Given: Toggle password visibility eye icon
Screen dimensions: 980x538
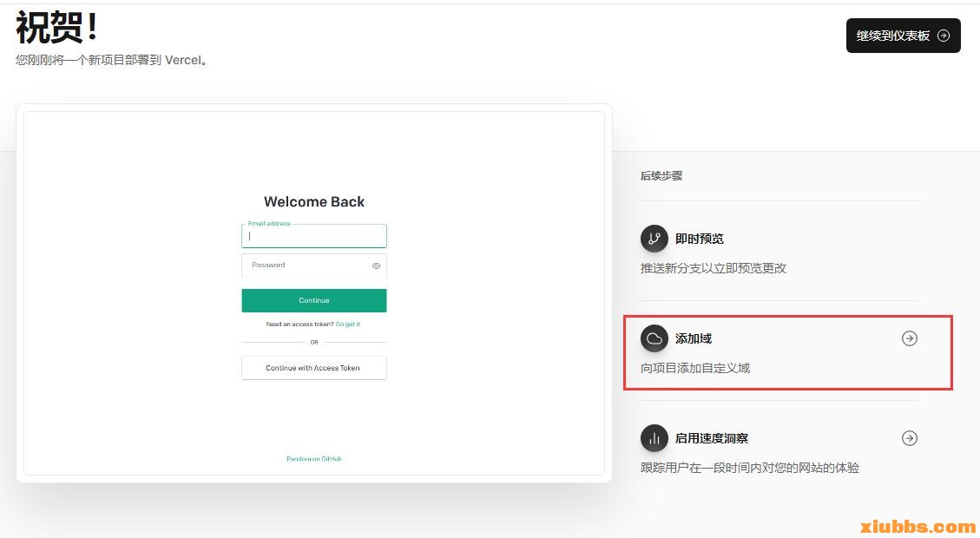Looking at the screenshot, I should tap(376, 266).
